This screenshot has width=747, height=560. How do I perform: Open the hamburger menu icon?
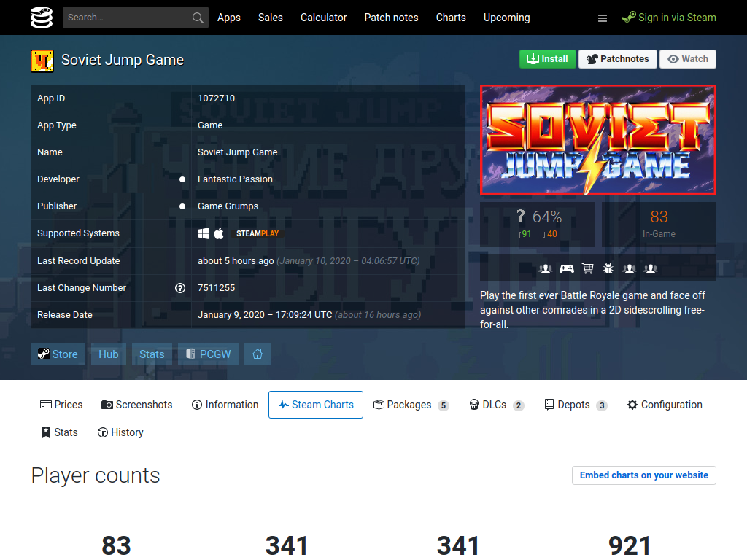point(602,18)
